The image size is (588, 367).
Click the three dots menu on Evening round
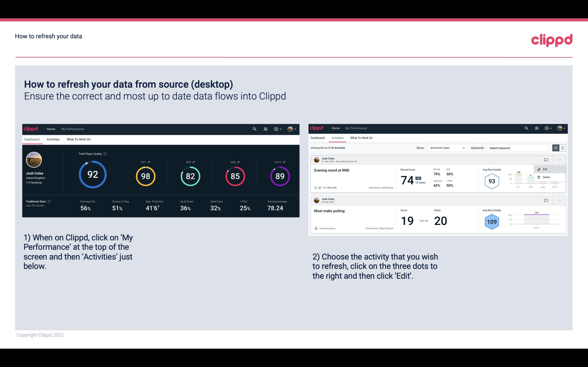coord(559,159)
